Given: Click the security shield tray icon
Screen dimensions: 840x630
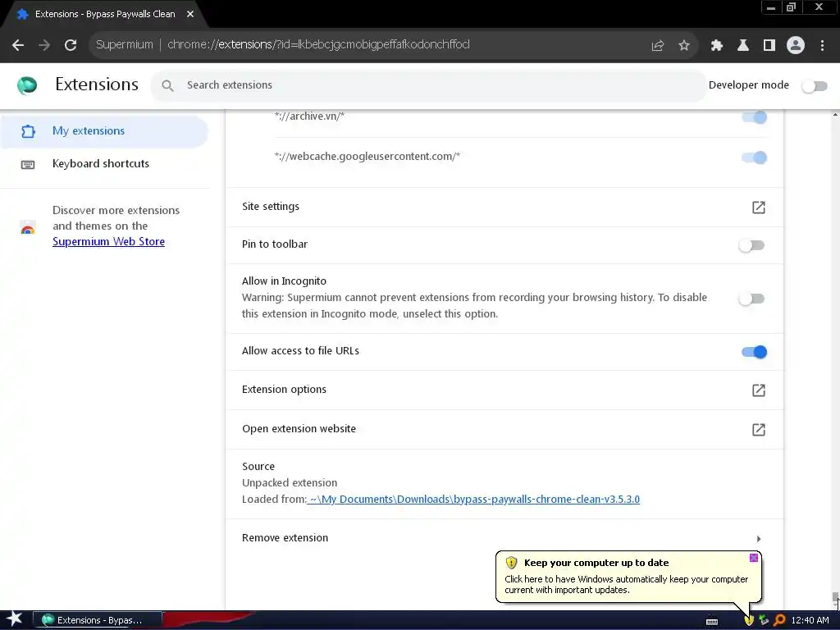Looking at the screenshot, I should click(x=749, y=620).
